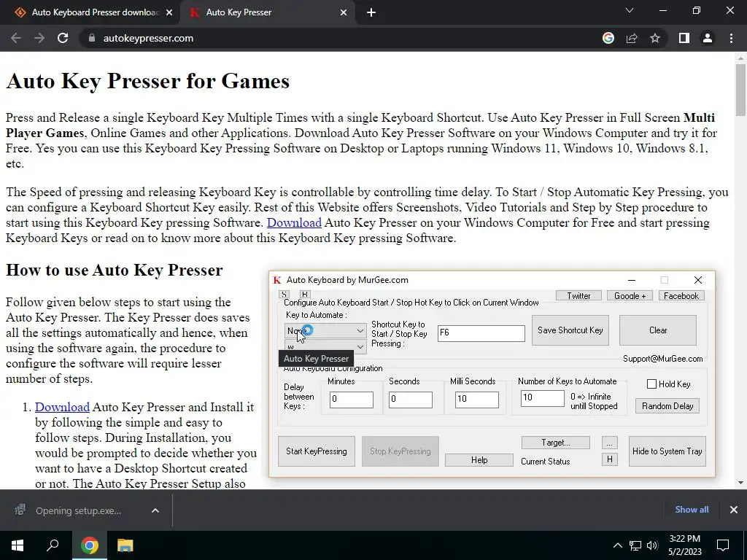Close the Auto Key Presser tab
Image resolution: width=747 pixels, height=560 pixels.
tap(344, 13)
